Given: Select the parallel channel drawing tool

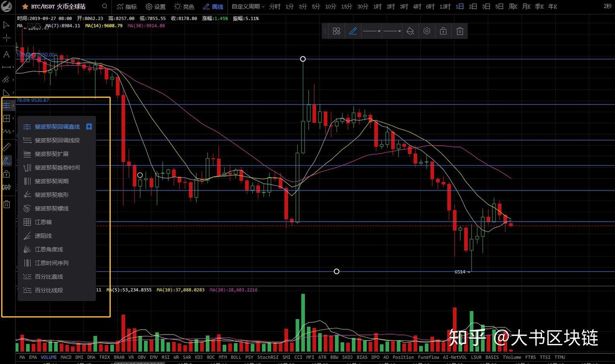Looking at the screenshot, I should click(x=6, y=79).
